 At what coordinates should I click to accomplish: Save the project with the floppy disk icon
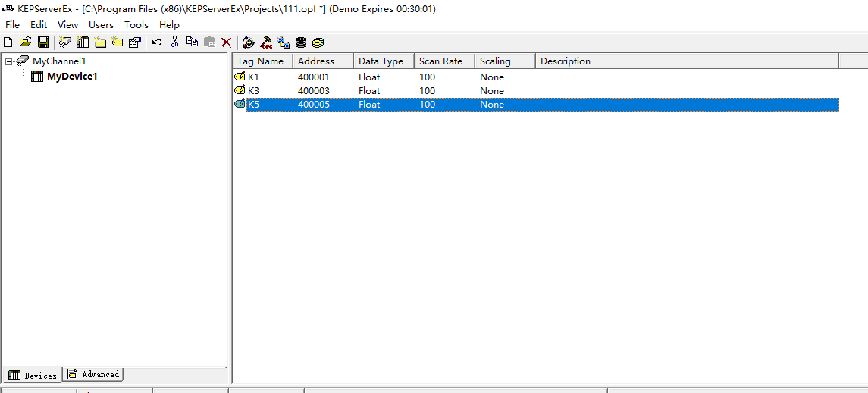[43, 42]
